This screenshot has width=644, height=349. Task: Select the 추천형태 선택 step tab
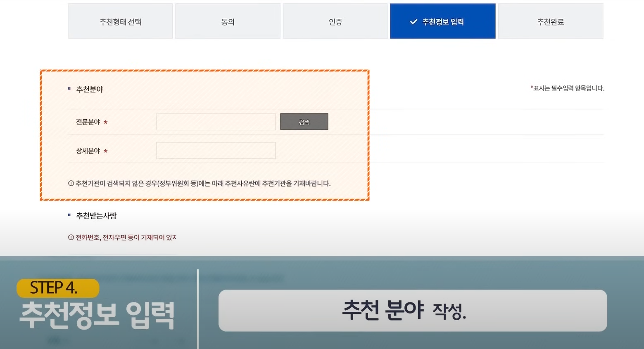pos(120,21)
